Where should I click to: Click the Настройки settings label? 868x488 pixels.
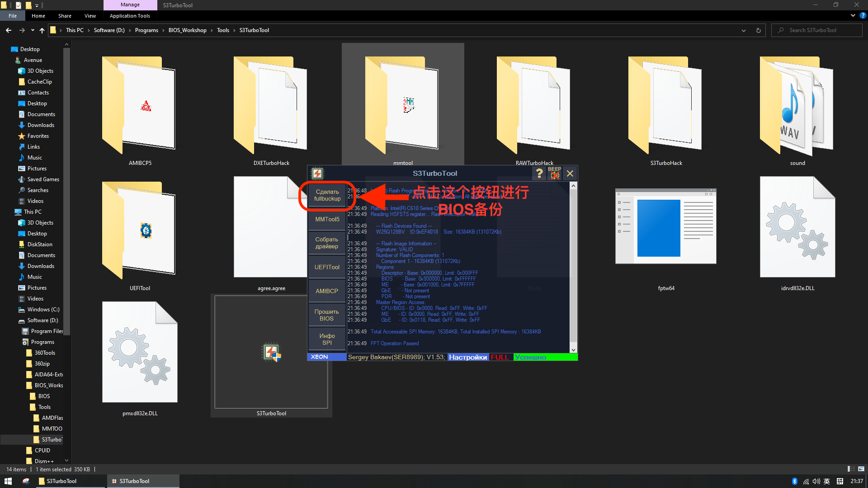click(x=468, y=357)
